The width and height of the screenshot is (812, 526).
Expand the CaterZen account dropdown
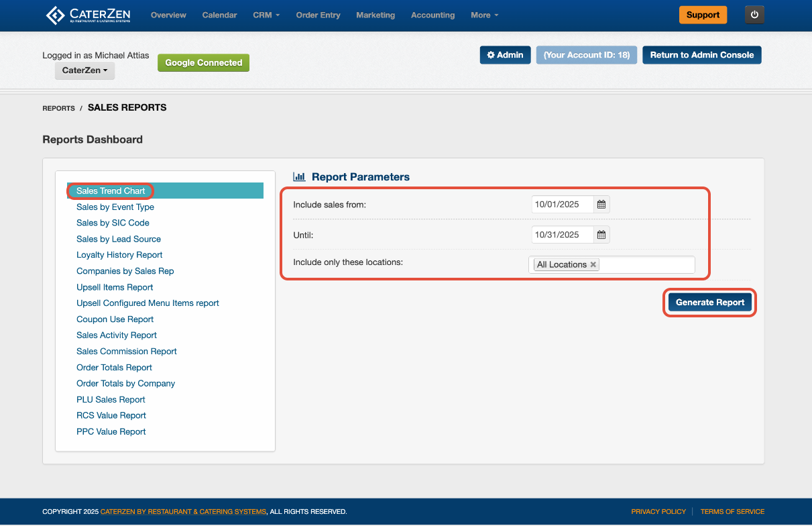(84, 70)
